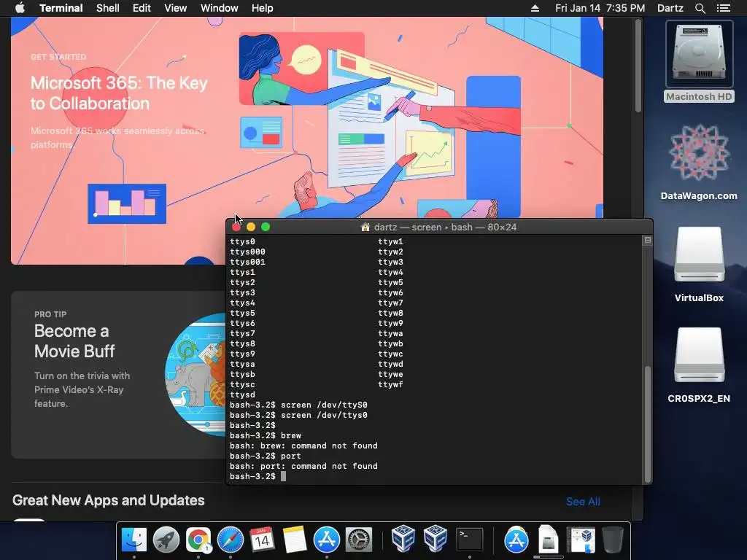Minimize Terminal with the yellow button
This screenshot has width=747, height=560.
pos(251,227)
